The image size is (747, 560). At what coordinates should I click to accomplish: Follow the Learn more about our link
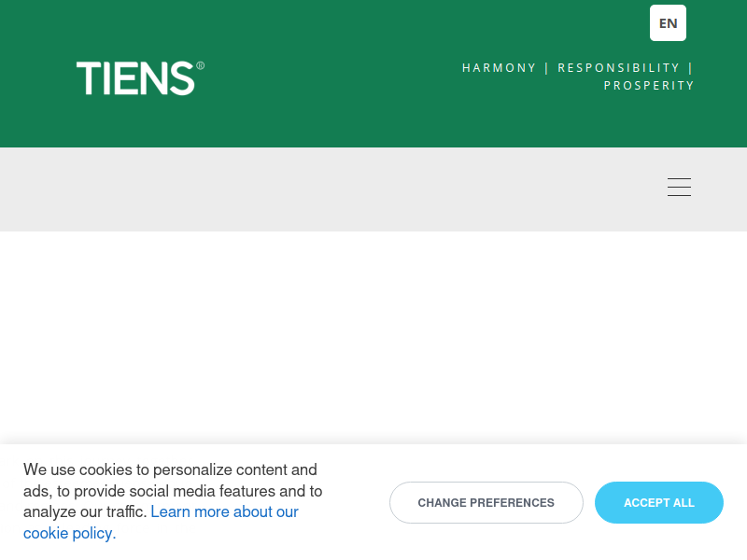click(224, 511)
